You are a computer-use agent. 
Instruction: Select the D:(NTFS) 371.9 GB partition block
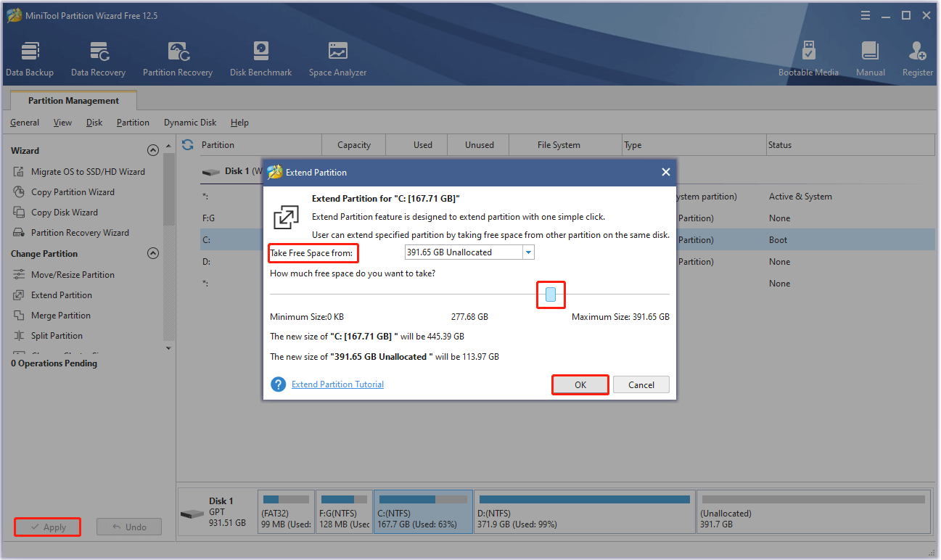pyautogui.click(x=585, y=512)
